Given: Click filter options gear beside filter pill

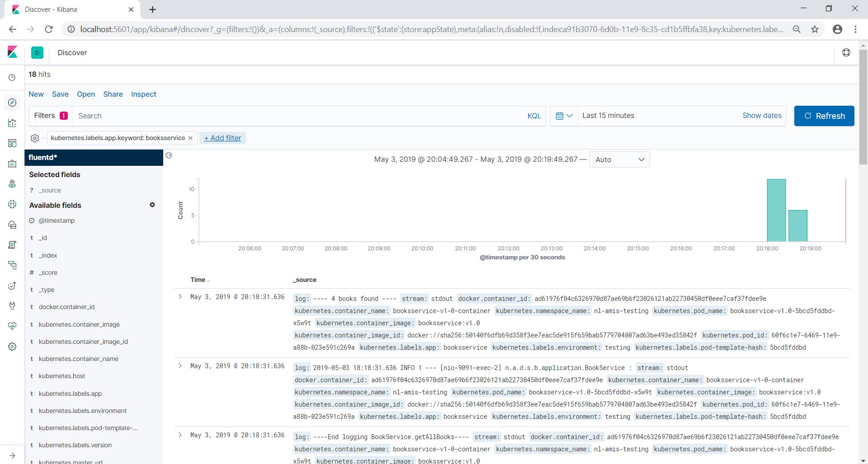Looking at the screenshot, I should (35, 138).
